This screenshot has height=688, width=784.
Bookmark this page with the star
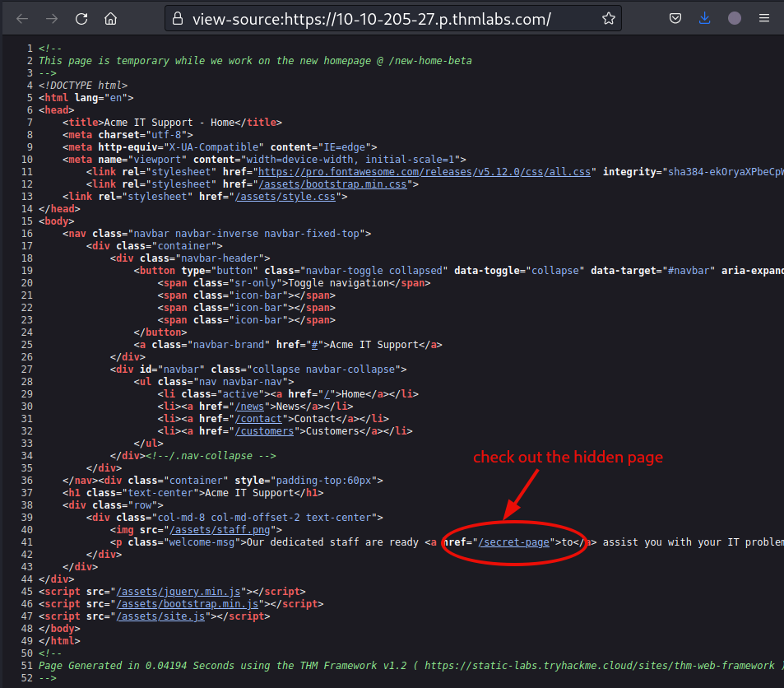point(608,18)
